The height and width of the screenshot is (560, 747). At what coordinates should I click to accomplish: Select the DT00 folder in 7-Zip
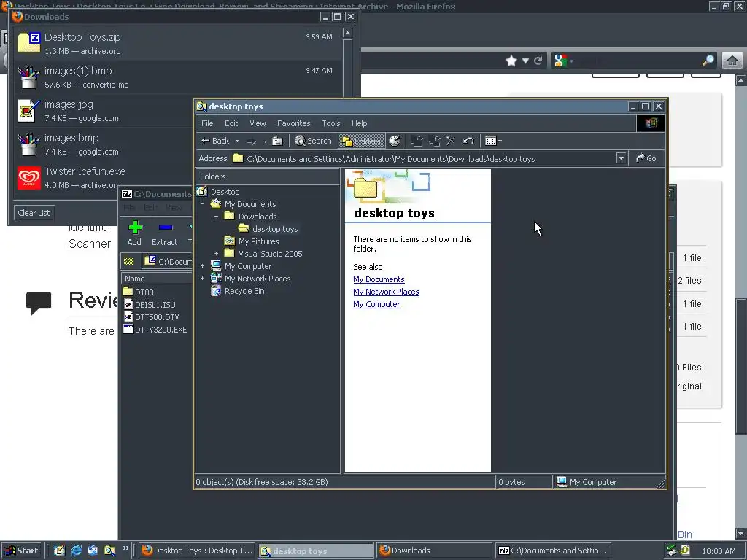(x=144, y=292)
